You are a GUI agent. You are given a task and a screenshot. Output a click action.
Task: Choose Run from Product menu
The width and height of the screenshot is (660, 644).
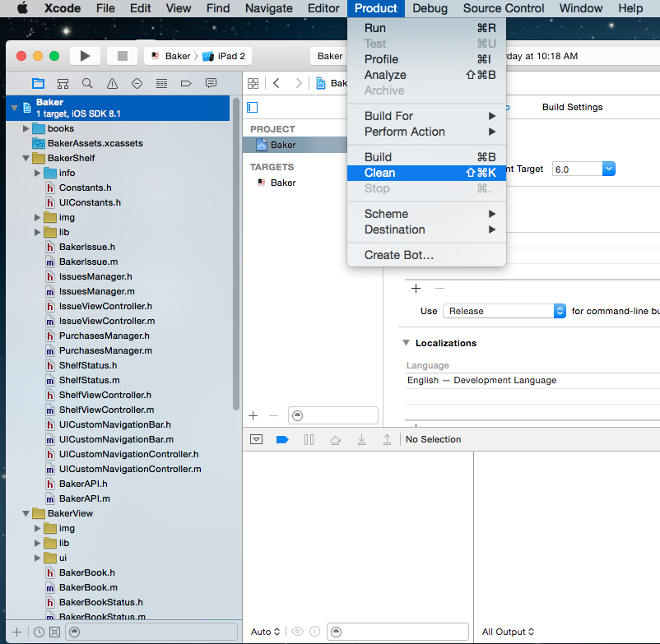pyautogui.click(x=426, y=28)
